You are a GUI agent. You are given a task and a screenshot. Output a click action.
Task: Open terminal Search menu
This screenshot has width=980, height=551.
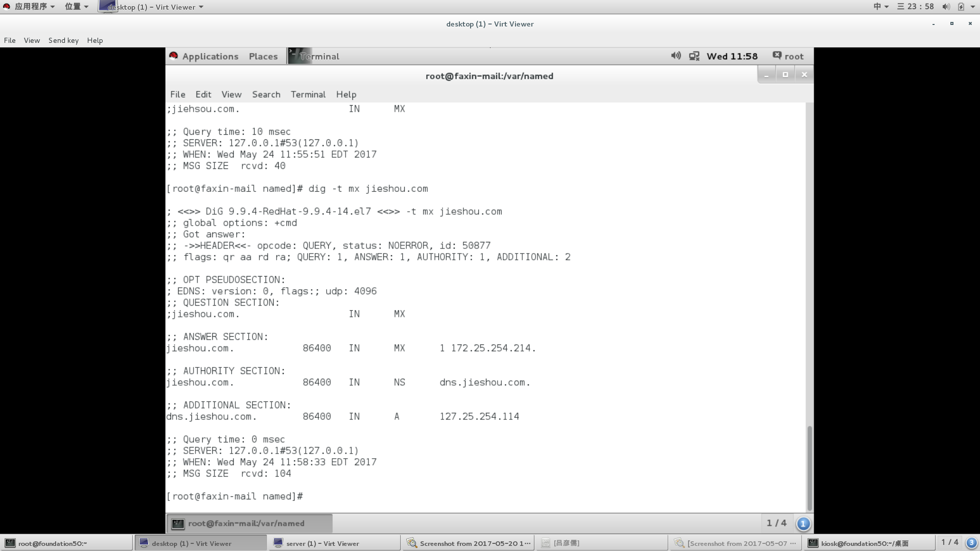click(266, 94)
